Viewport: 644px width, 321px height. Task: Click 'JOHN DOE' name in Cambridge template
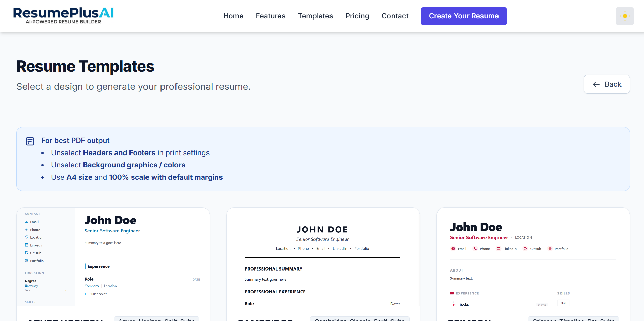coord(322,230)
